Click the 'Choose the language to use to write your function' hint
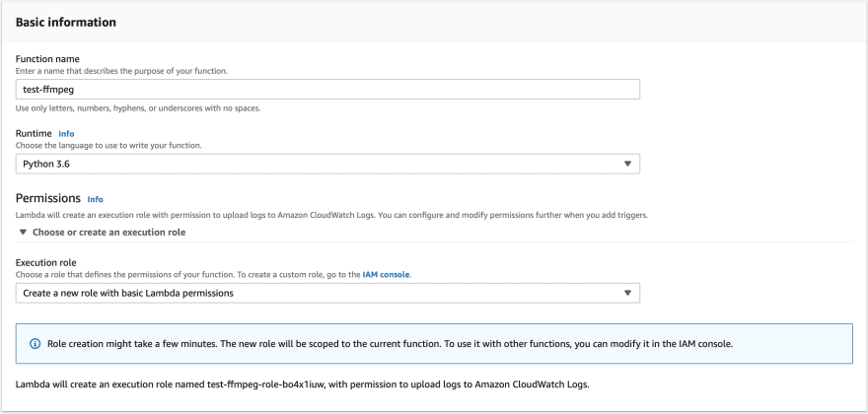Viewport: 868px width, 414px height. (108, 146)
